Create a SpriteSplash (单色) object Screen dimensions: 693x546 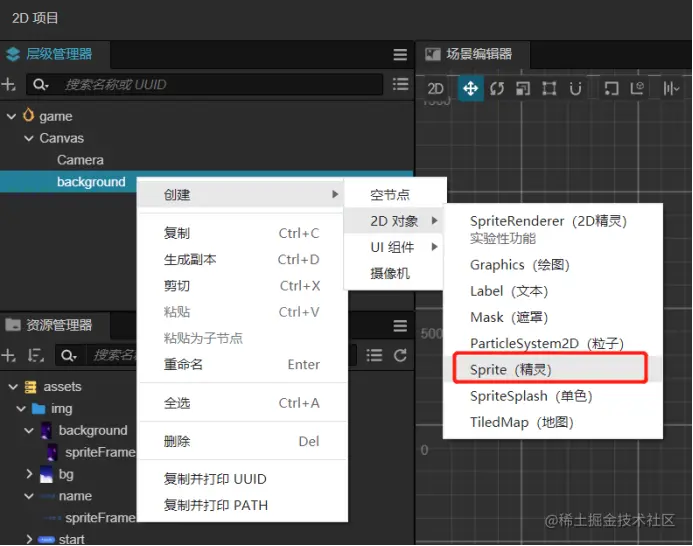[552, 396]
